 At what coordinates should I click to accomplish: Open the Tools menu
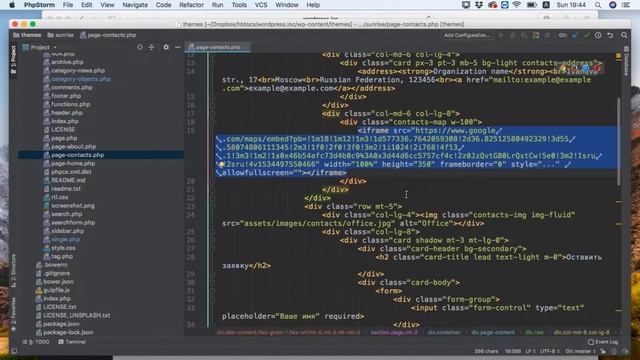239,5
